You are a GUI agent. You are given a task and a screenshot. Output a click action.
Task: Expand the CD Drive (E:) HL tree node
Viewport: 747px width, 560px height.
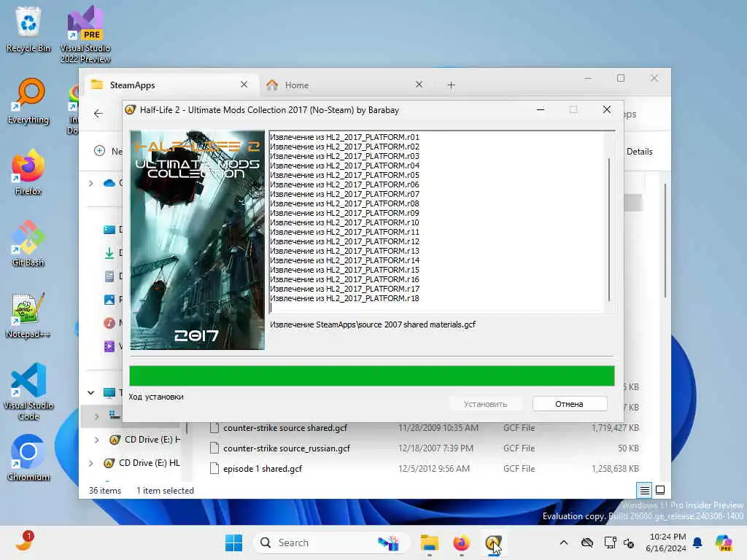(91, 463)
